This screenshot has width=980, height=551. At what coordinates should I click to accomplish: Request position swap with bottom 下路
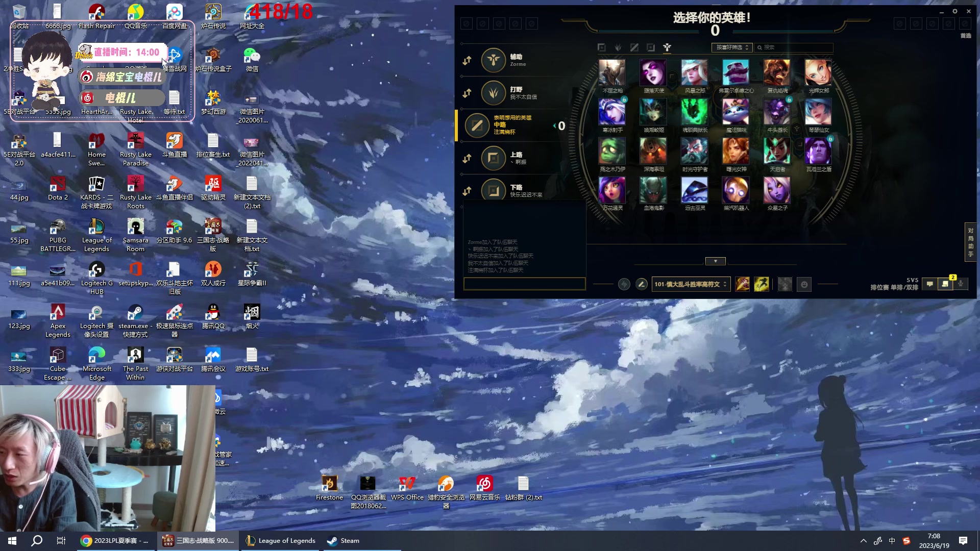[x=467, y=191]
